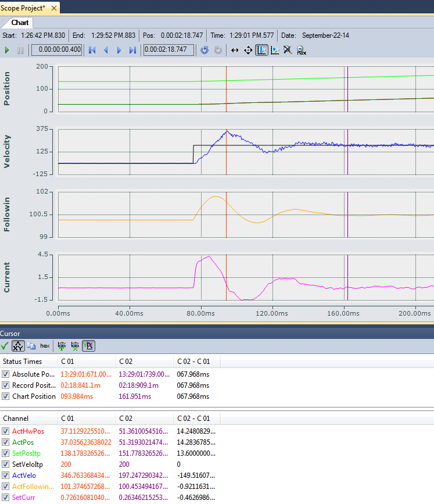Click the Channel column header
This screenshot has height=504, width=434.
pos(28,419)
